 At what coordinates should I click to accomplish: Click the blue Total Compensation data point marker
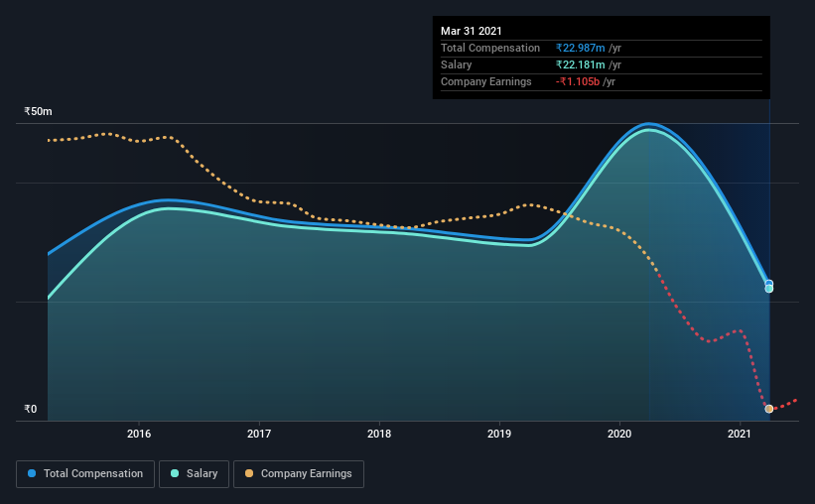[768, 283]
